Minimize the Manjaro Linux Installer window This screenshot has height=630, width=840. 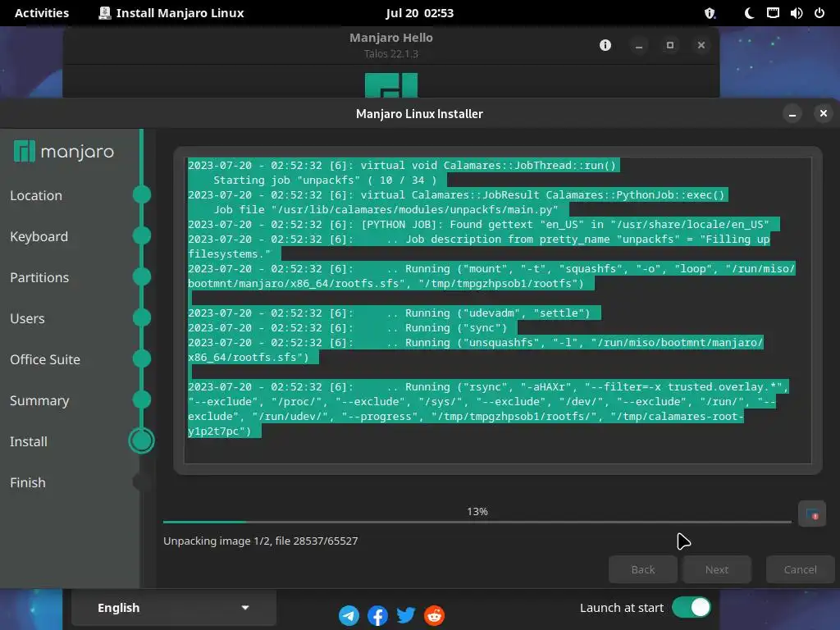tap(792, 113)
